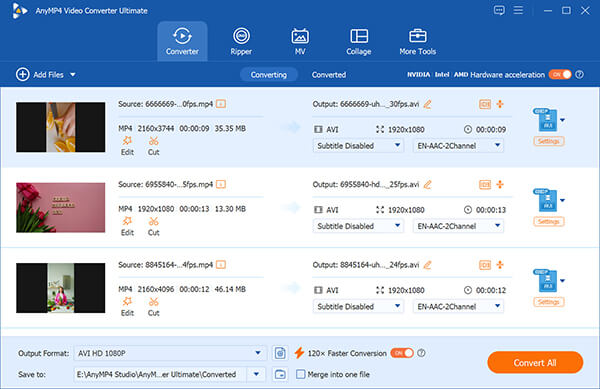Open Subtitle Disabled dropdown for 6955840 video
The height and width of the screenshot is (389, 600).
point(358,226)
